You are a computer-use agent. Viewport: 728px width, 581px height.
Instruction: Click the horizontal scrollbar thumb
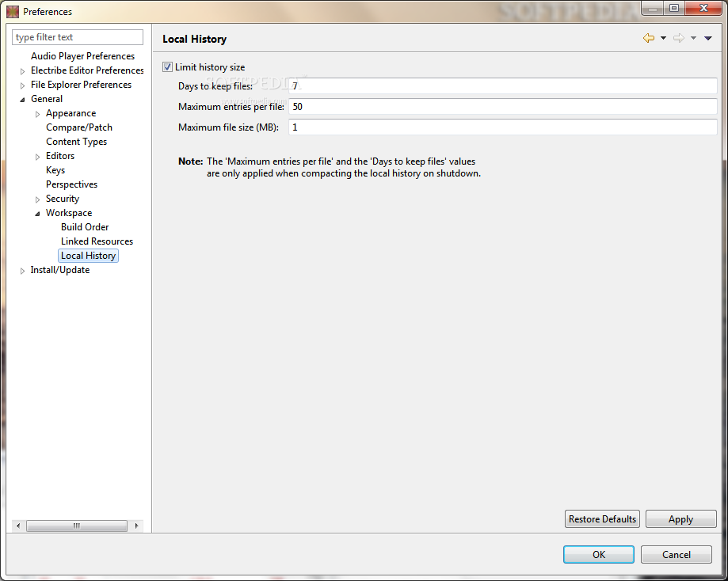[x=77, y=526]
